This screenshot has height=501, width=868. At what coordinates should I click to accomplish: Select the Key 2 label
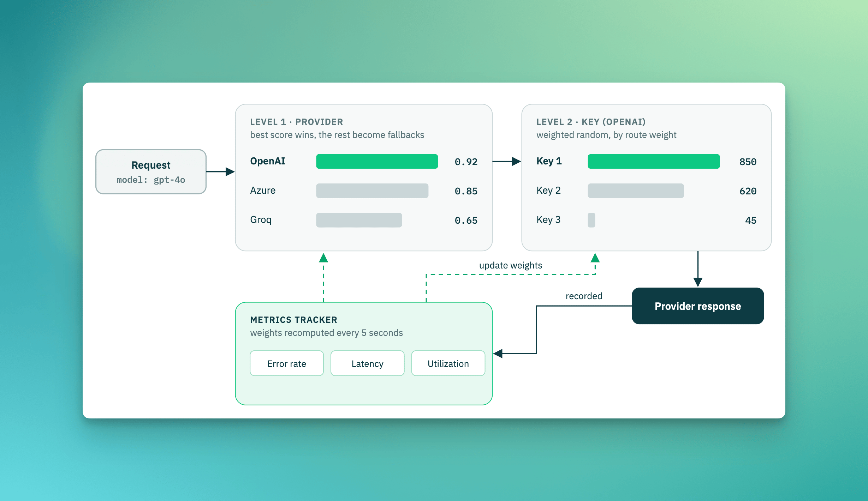(x=548, y=191)
